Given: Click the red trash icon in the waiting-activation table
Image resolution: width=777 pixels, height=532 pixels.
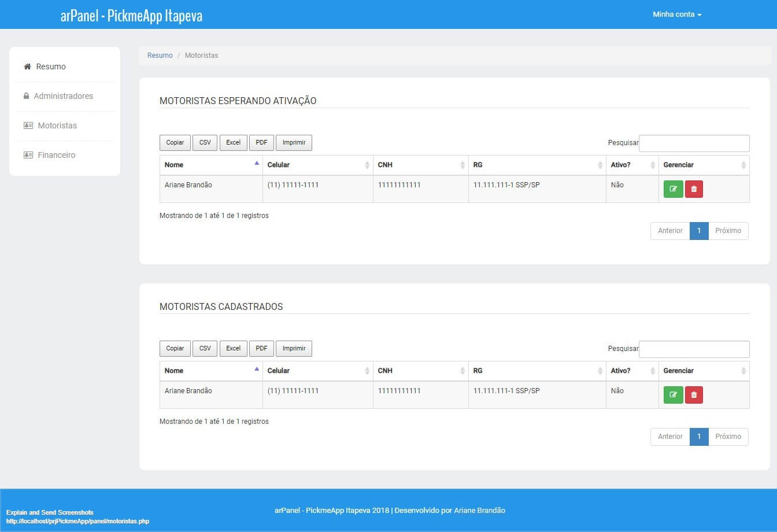Looking at the screenshot, I should [694, 189].
